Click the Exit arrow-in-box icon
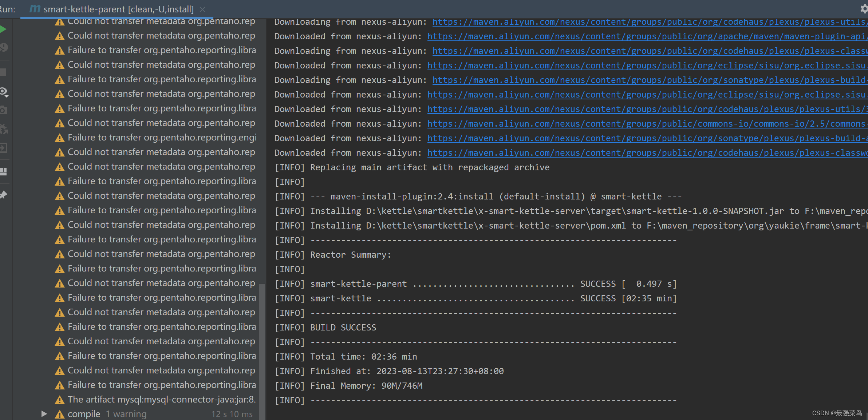This screenshot has width=868, height=420. pyautogui.click(x=3, y=148)
